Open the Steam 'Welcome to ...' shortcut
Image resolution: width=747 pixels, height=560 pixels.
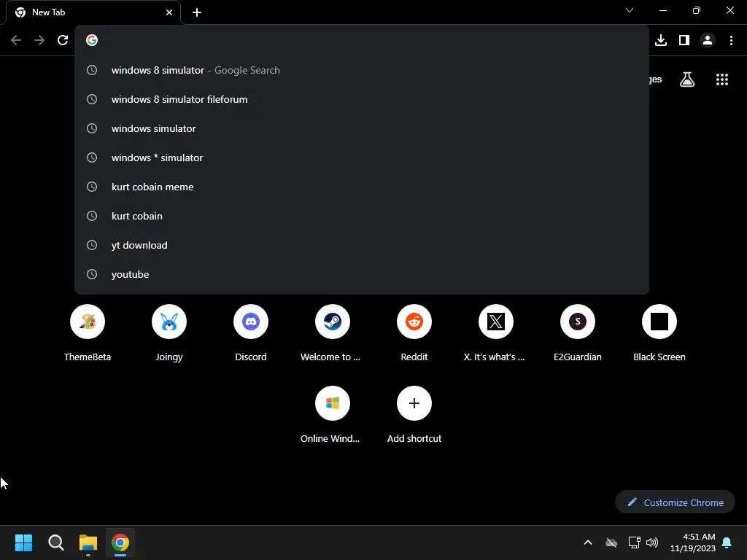point(333,322)
